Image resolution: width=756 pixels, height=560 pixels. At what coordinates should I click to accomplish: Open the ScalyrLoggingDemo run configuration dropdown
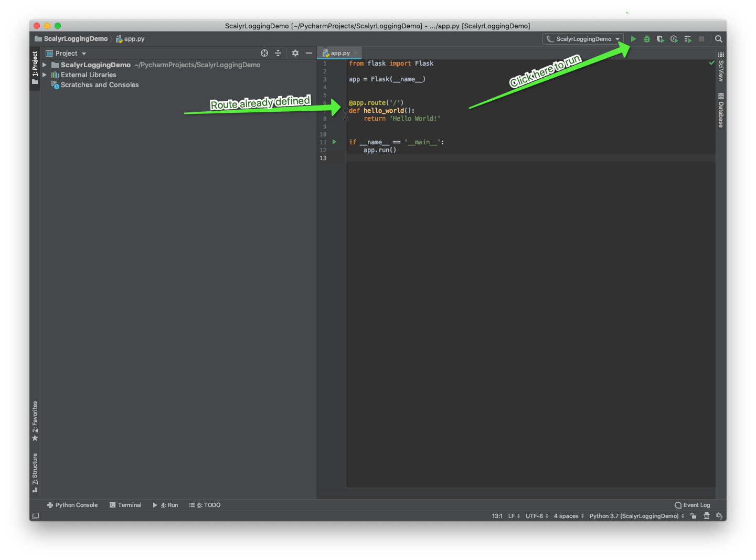point(583,39)
